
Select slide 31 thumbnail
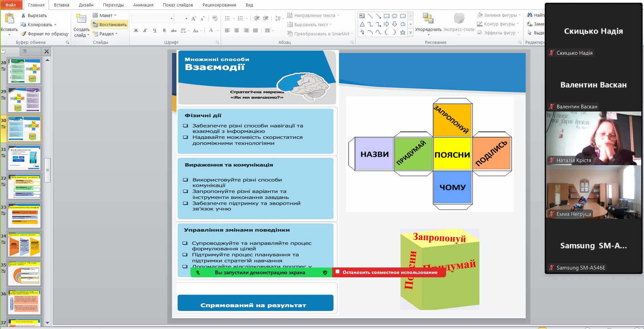tap(24, 158)
